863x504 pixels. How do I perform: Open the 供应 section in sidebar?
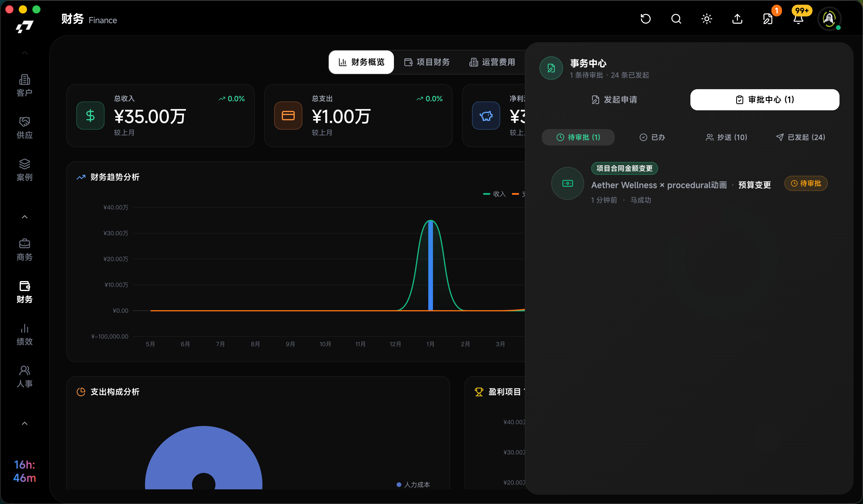click(25, 128)
